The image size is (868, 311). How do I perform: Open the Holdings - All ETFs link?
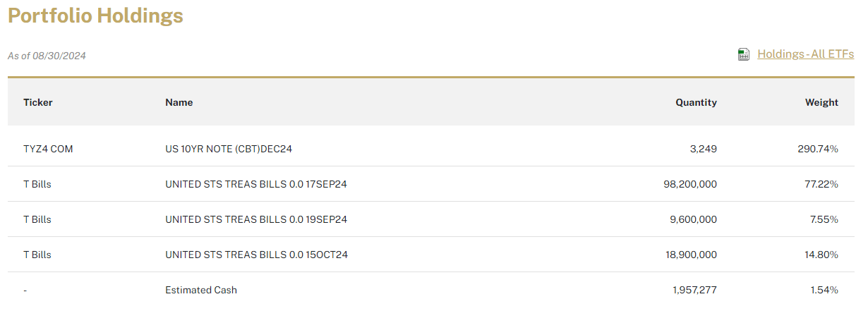click(805, 54)
